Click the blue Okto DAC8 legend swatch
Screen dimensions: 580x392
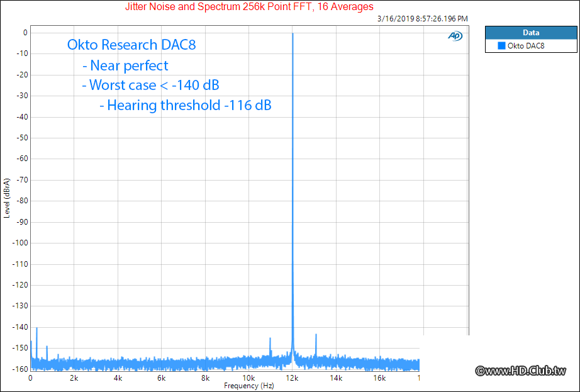[x=501, y=46]
